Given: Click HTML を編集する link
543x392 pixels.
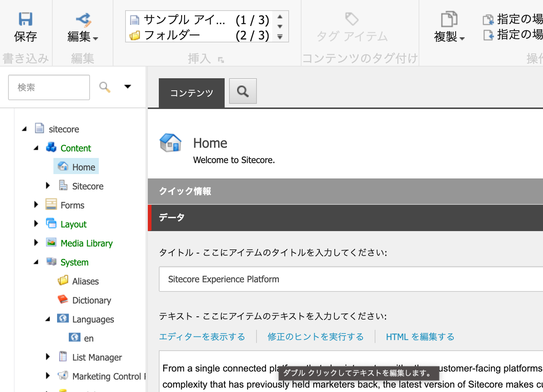Looking at the screenshot, I should pos(420,337).
